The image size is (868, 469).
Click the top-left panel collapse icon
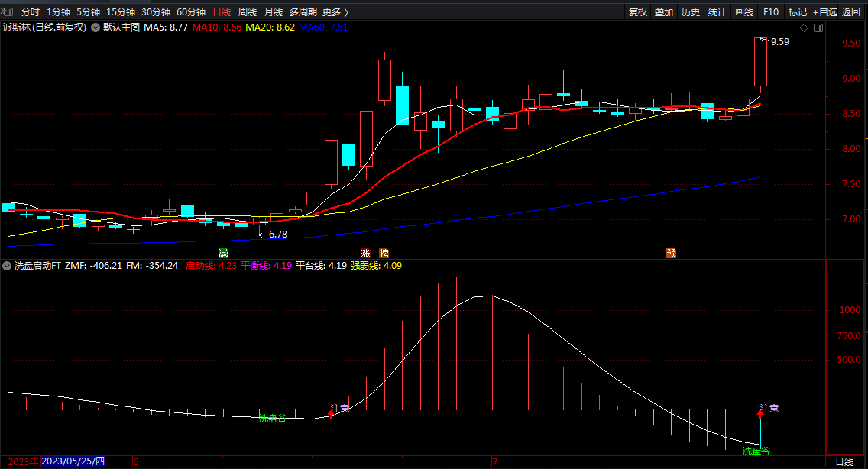click(x=8, y=11)
